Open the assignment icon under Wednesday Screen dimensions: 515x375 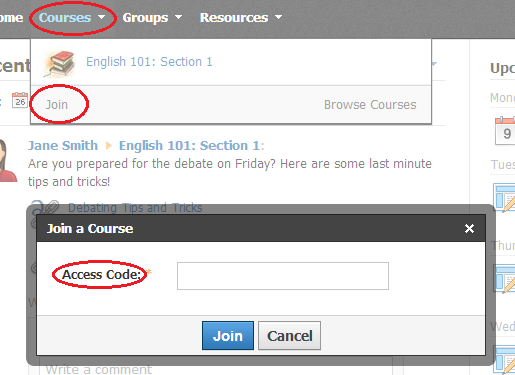(504, 360)
